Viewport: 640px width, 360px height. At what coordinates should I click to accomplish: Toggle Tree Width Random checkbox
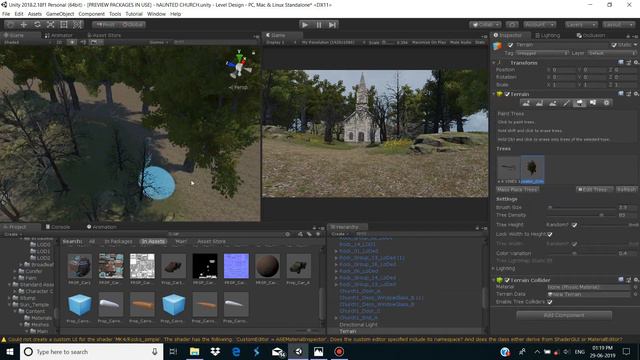coord(574,244)
